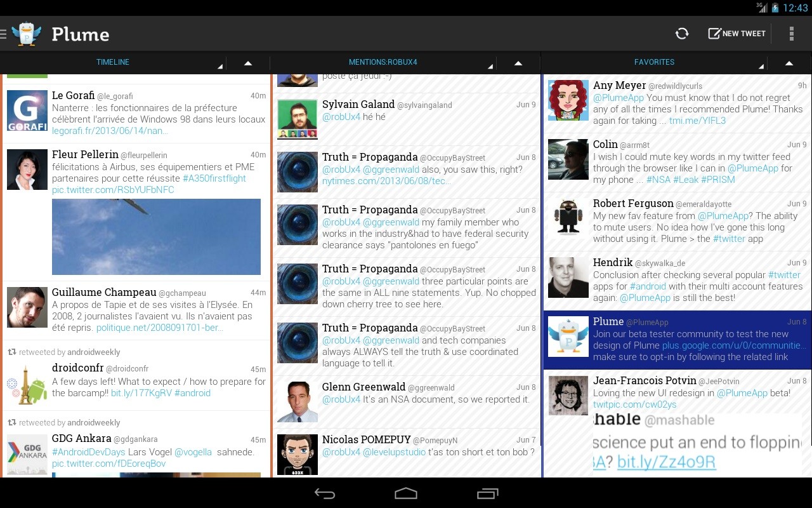This screenshot has width=812, height=508.
Task: Select the TIMELINE column header
Action: (x=113, y=62)
